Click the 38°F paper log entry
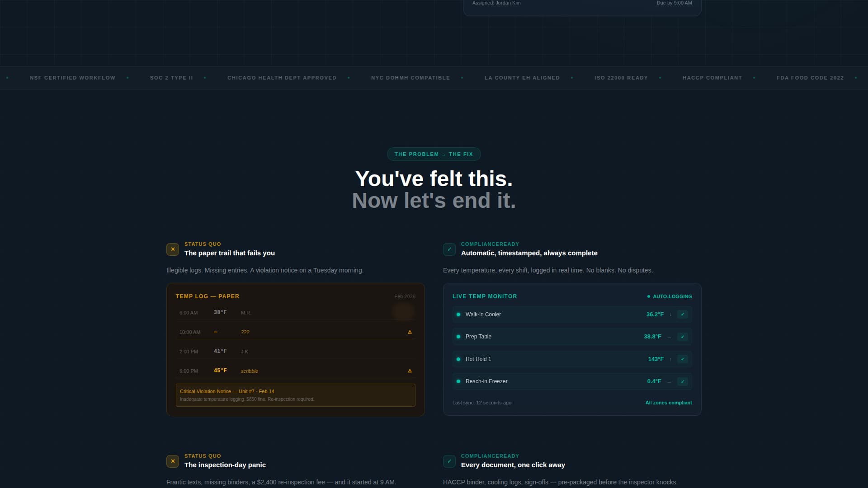The height and width of the screenshot is (488, 868). [220, 312]
